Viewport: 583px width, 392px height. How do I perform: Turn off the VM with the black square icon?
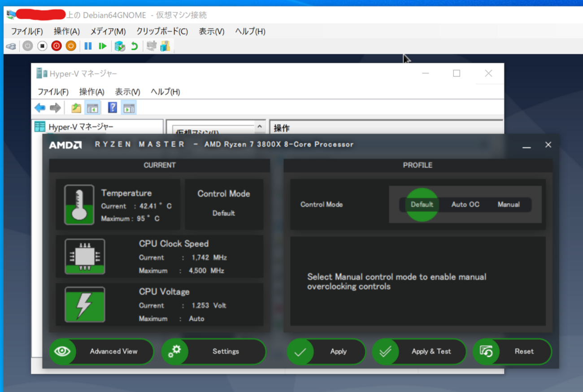coord(42,46)
